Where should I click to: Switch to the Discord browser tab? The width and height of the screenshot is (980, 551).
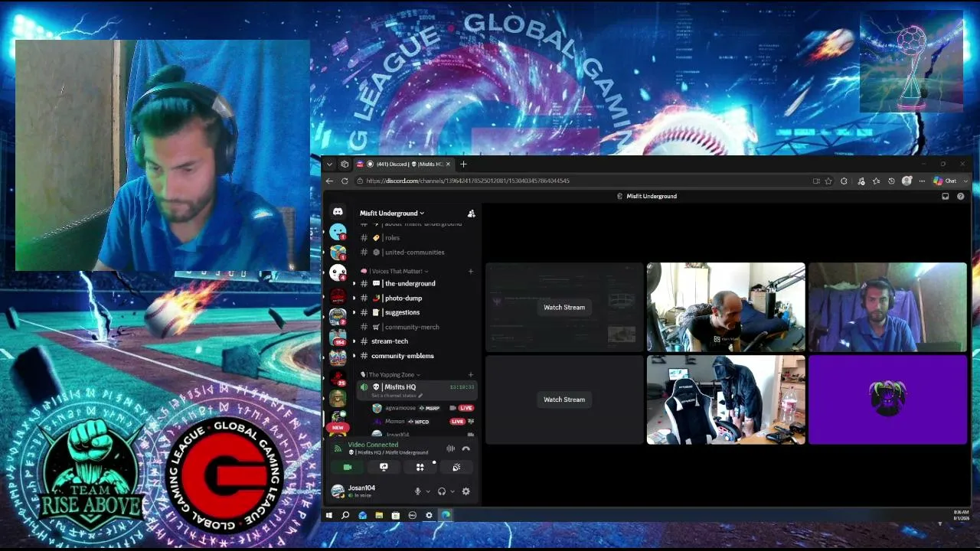coord(404,164)
